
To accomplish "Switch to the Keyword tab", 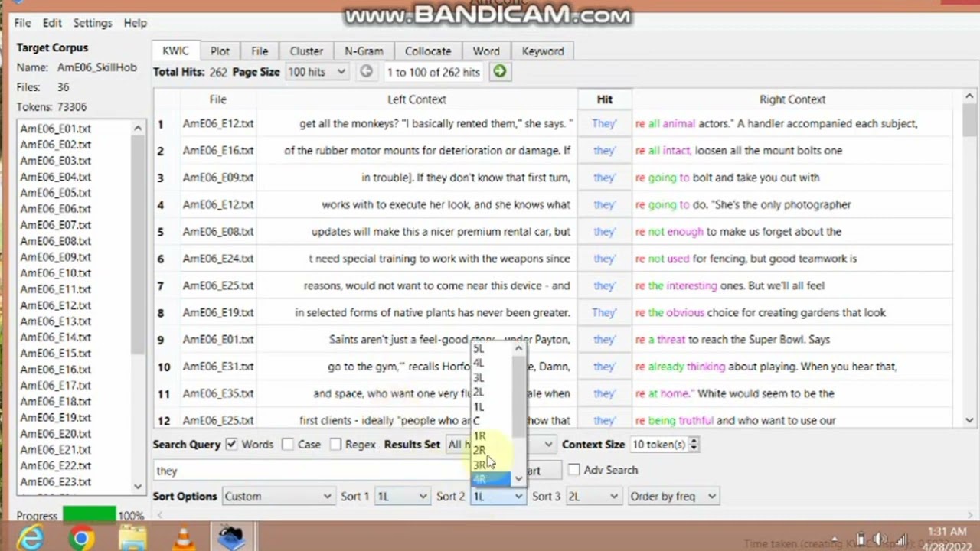I will 543,51.
